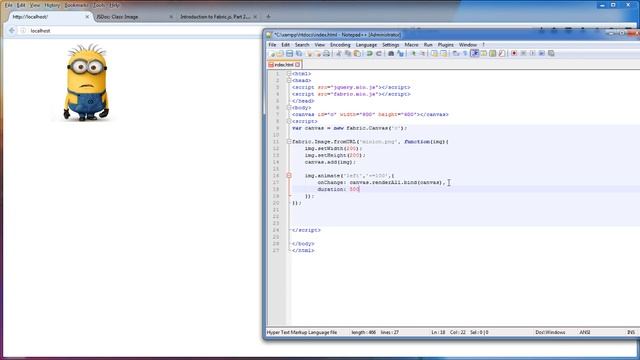The height and width of the screenshot is (360, 640).
Task: Cut selection using the scissors icon
Action: [x=338, y=53]
